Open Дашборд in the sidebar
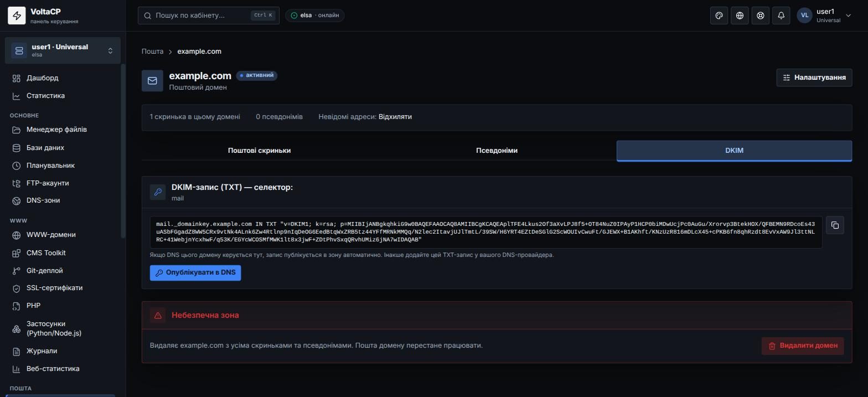868x397 pixels. click(x=42, y=78)
